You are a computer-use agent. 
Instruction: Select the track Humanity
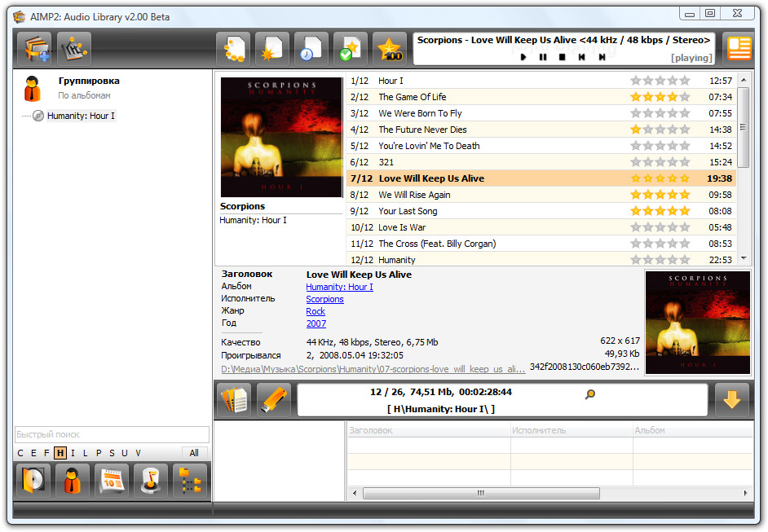click(541, 259)
